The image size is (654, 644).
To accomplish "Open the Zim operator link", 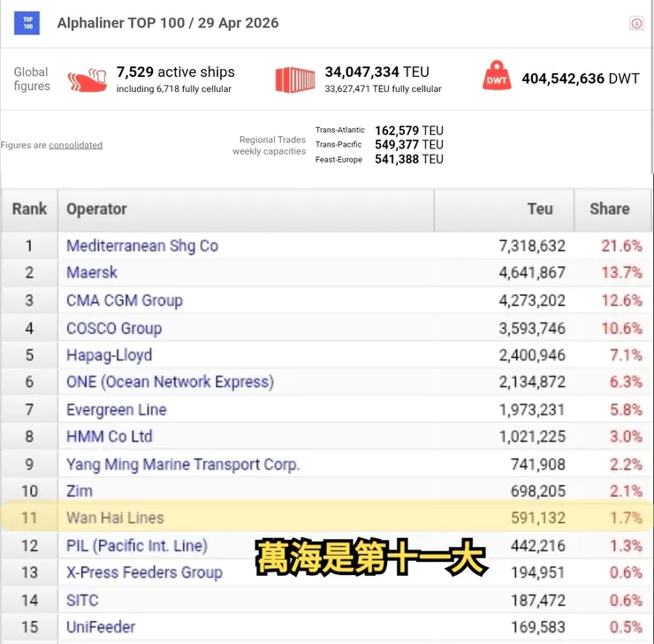I will point(80,491).
